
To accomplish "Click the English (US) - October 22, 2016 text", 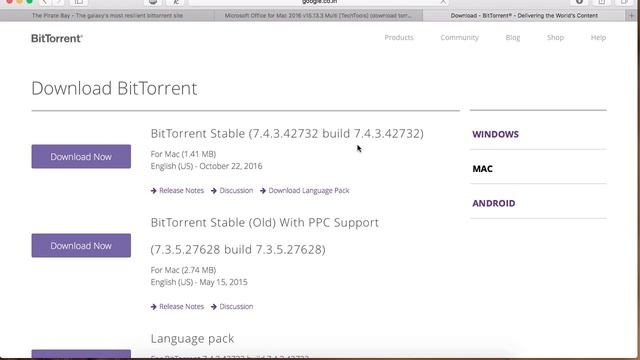I will (207, 166).
